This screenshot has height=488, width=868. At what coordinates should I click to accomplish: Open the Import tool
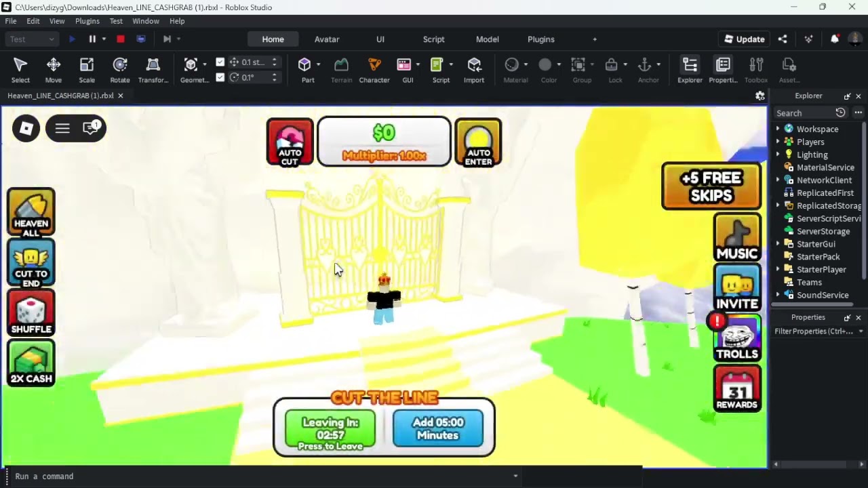click(474, 70)
